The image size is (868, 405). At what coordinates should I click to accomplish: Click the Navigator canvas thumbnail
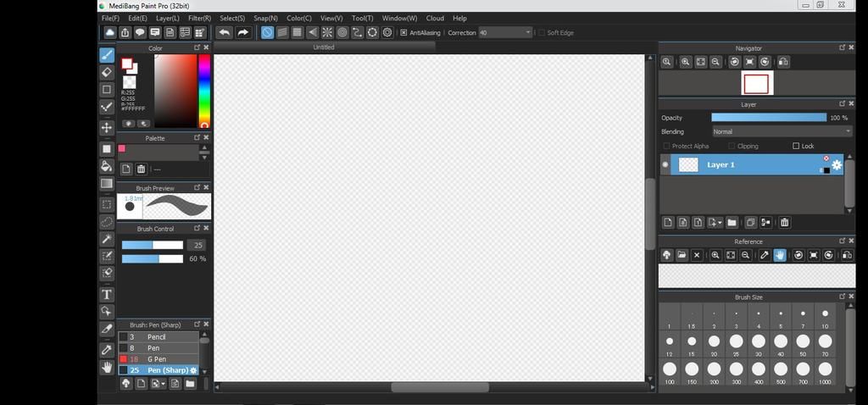pyautogui.click(x=756, y=84)
